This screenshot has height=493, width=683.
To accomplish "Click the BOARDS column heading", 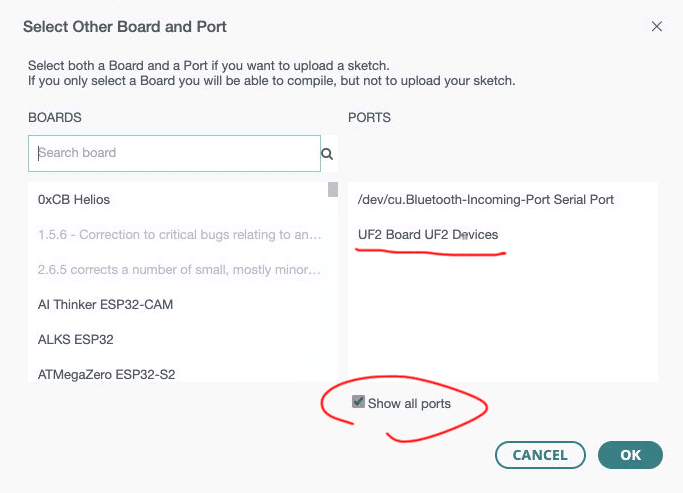I will (55, 118).
